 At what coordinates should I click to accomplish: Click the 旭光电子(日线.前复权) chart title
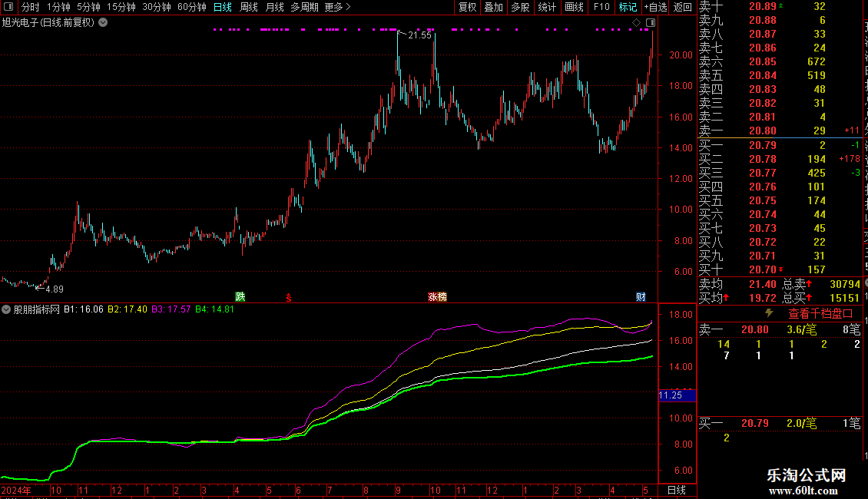click(48, 23)
